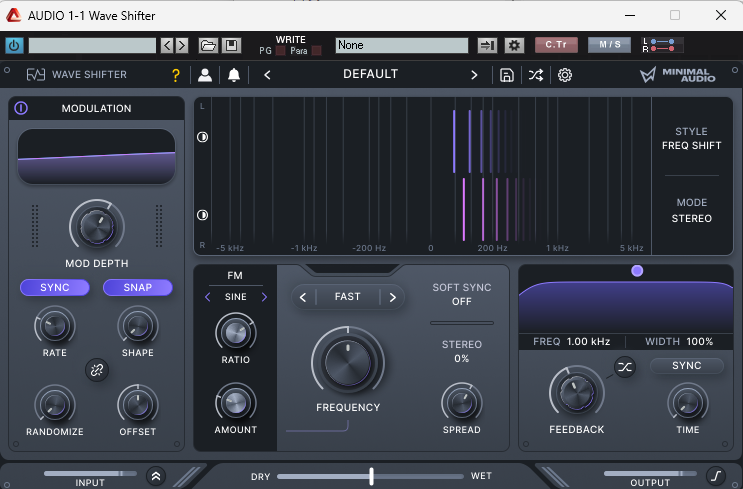Save plugin preset icon
This screenshot has width=743, height=489.
(x=507, y=75)
